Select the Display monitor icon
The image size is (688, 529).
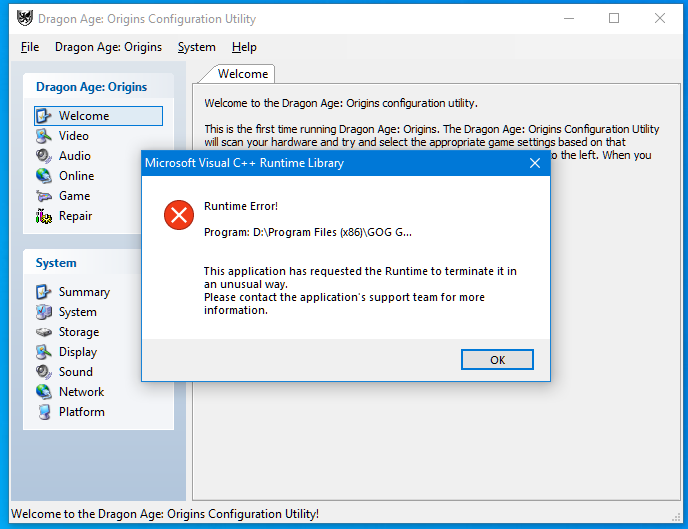43,352
